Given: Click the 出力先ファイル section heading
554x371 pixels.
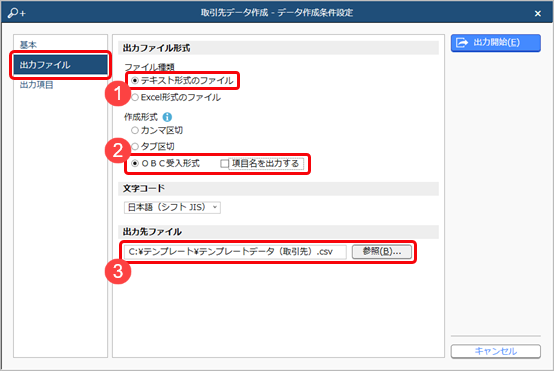Looking at the screenshot, I should tap(152, 232).
